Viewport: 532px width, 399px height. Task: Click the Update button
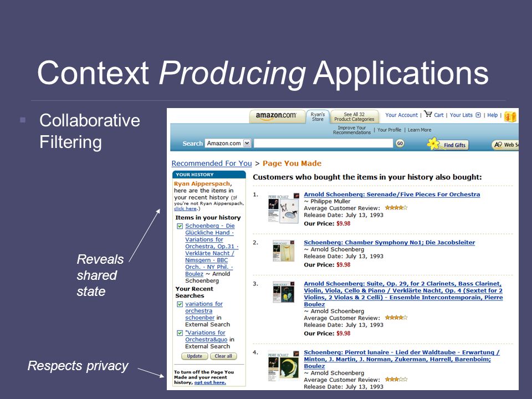coord(195,356)
